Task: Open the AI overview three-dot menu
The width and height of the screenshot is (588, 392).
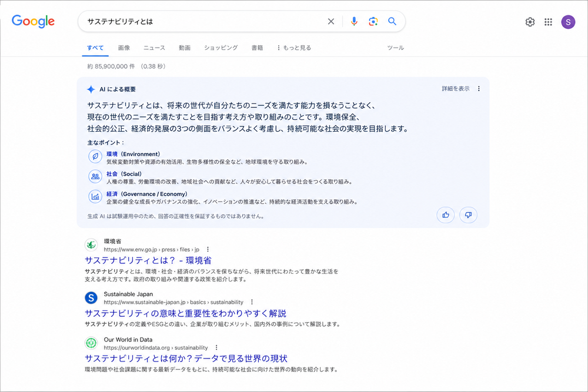Action: pos(479,88)
